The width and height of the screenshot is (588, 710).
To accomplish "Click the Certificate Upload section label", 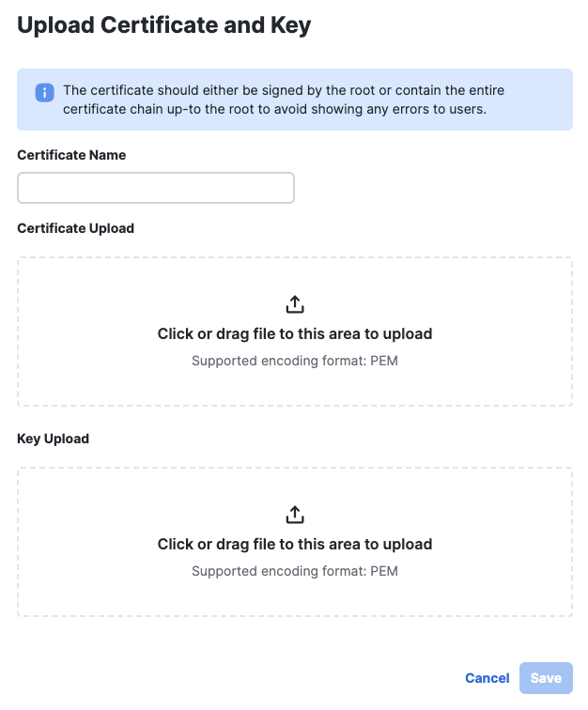I will [x=76, y=228].
